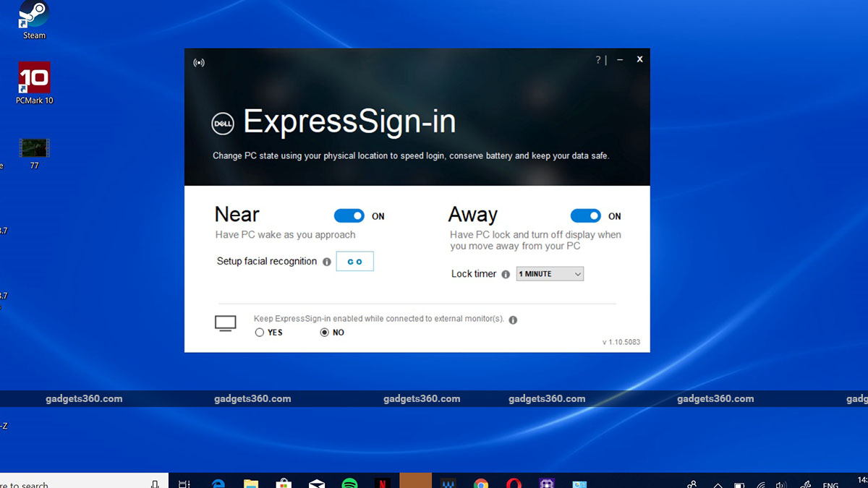Open Opera browser from the taskbar
The height and width of the screenshot is (488, 868).
tap(514, 482)
